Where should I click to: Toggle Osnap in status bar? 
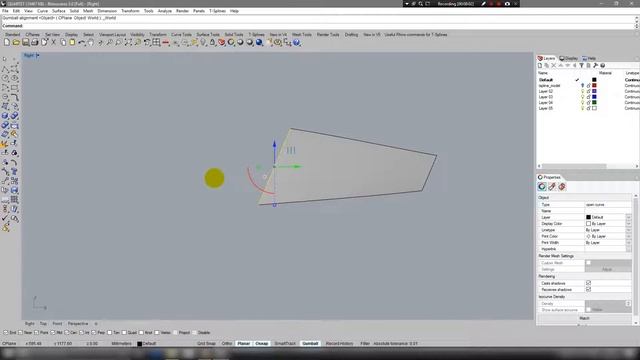pos(262,344)
